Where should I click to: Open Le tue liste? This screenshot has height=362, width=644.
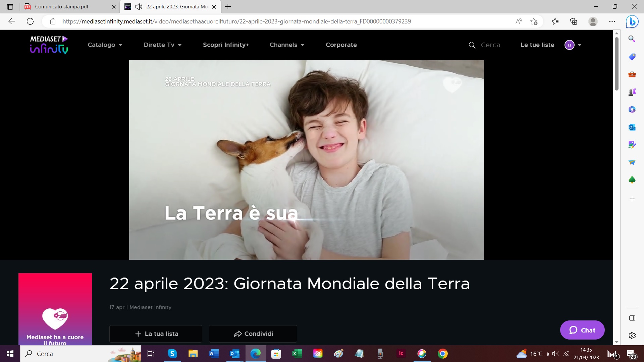point(537,45)
